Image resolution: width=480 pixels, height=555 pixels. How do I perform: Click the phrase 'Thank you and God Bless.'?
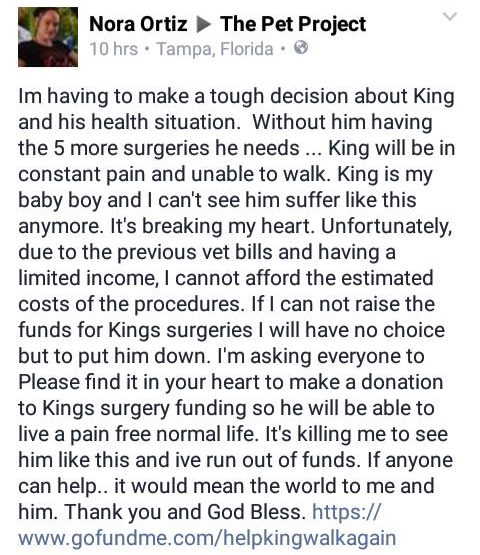[x=185, y=512]
